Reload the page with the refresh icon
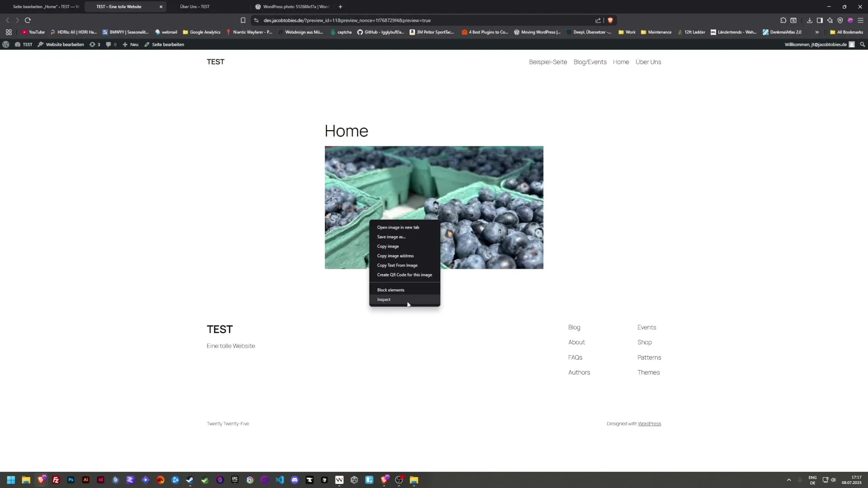868x488 pixels. tap(28, 20)
